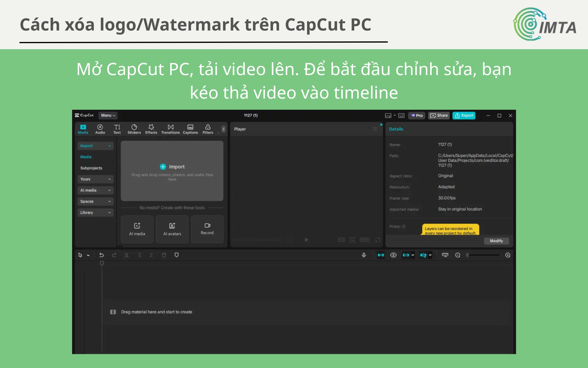The width and height of the screenshot is (588, 368).
Task: Click the 'Stay in original location' value
Action: (460, 209)
